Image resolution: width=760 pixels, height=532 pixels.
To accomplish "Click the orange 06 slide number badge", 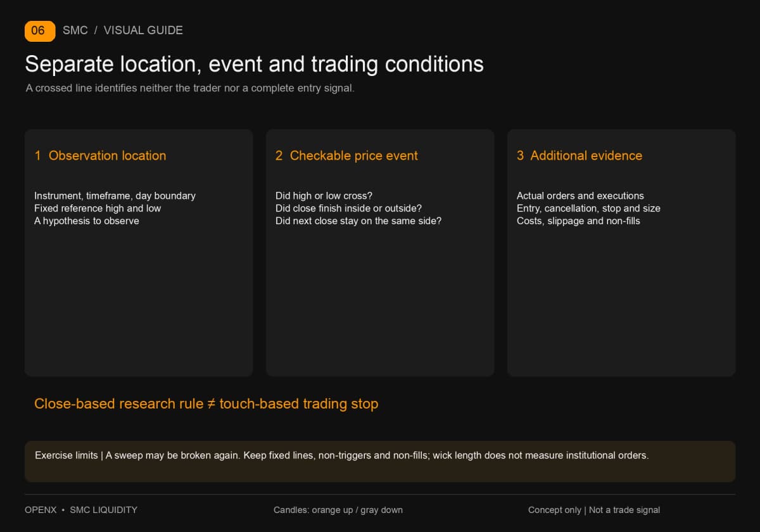I will coord(40,30).
